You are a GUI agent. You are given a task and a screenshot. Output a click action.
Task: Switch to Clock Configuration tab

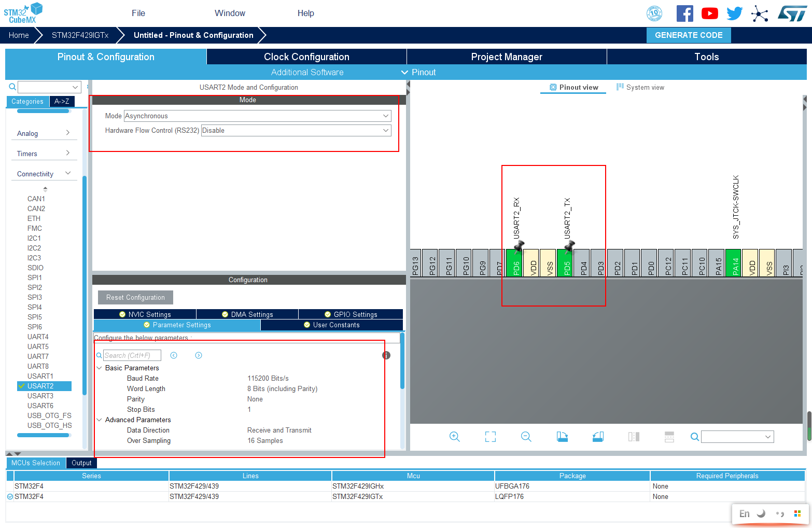coord(306,57)
